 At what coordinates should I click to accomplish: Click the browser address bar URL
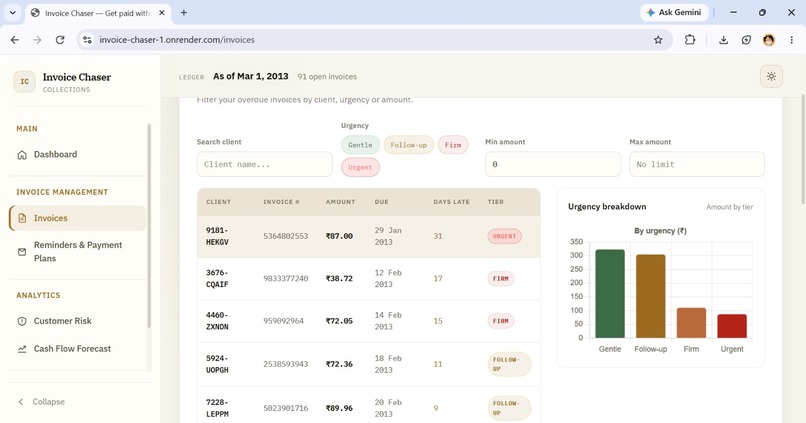(177, 40)
